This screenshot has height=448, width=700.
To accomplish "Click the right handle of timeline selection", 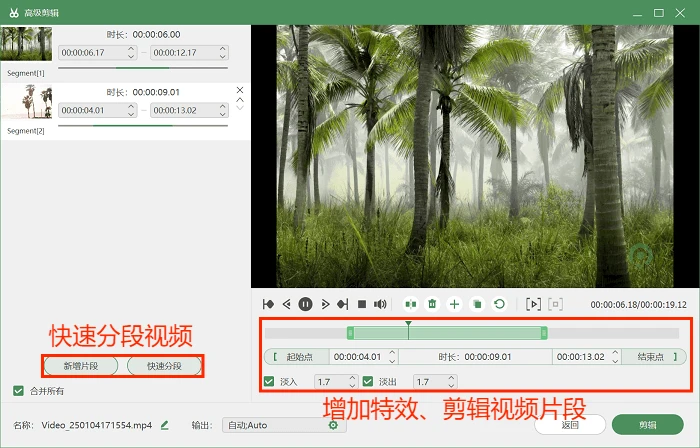I will pyautogui.click(x=544, y=333).
